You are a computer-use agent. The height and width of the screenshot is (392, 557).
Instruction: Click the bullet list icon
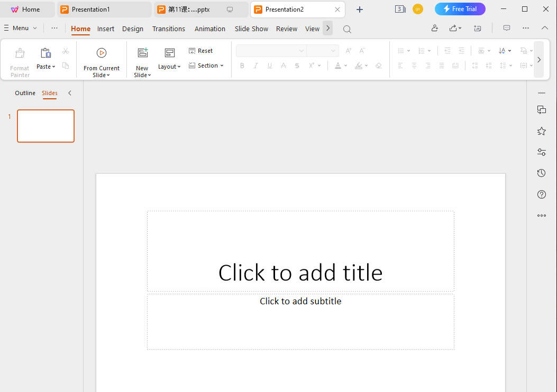pos(401,51)
